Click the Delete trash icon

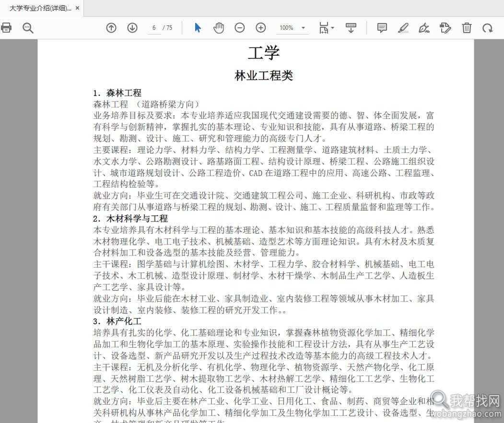click(467, 28)
